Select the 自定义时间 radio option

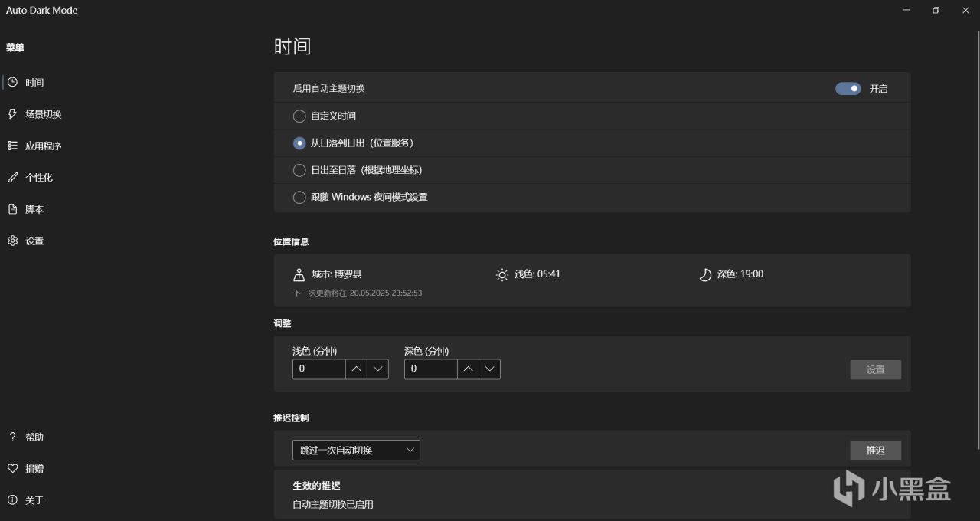pyautogui.click(x=299, y=116)
